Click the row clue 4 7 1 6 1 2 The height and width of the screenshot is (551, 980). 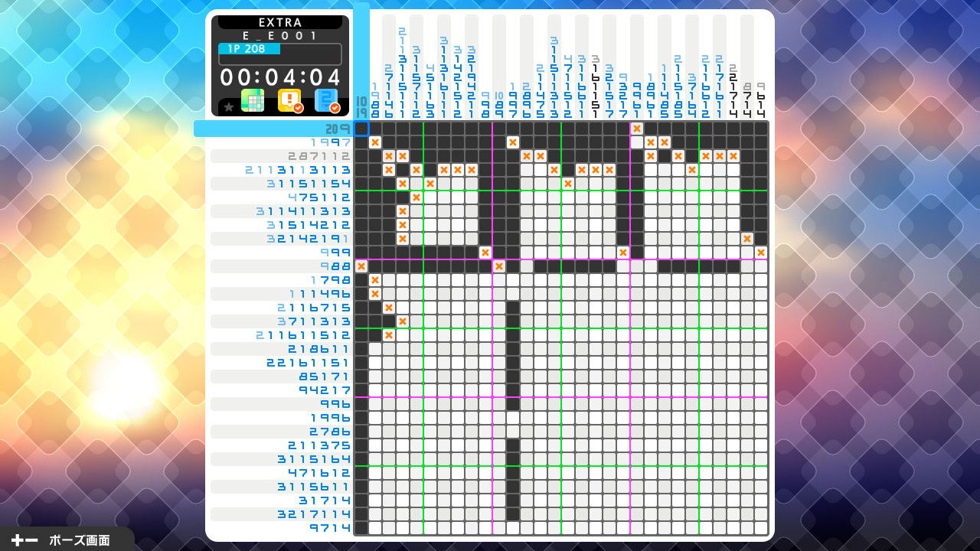coord(319,473)
